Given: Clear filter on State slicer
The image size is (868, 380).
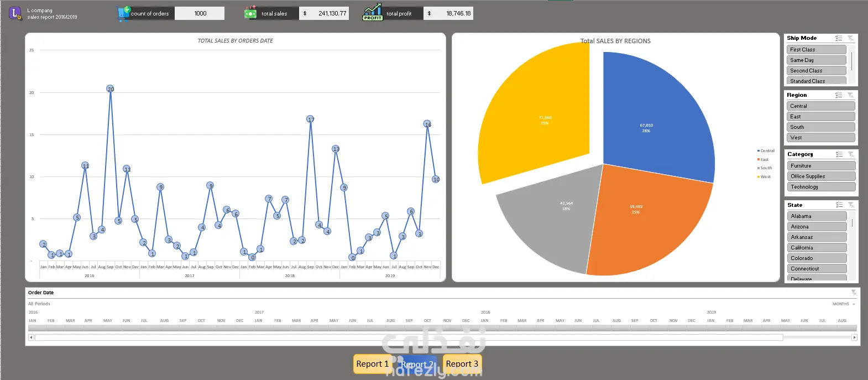Looking at the screenshot, I should coord(851,205).
